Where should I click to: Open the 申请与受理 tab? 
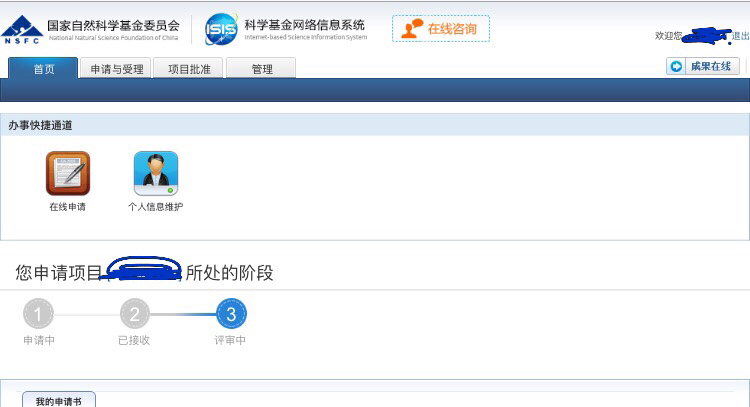click(117, 69)
